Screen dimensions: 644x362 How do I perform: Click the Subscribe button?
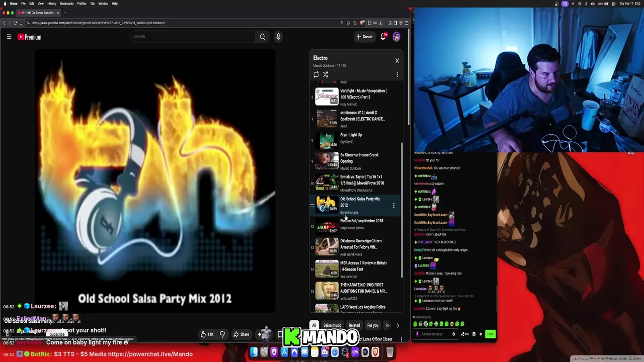57,334
